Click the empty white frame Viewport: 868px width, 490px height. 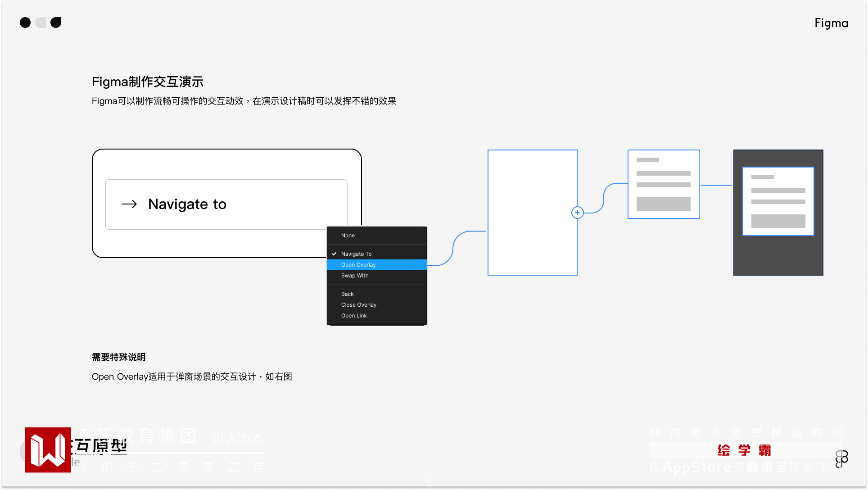(532, 213)
